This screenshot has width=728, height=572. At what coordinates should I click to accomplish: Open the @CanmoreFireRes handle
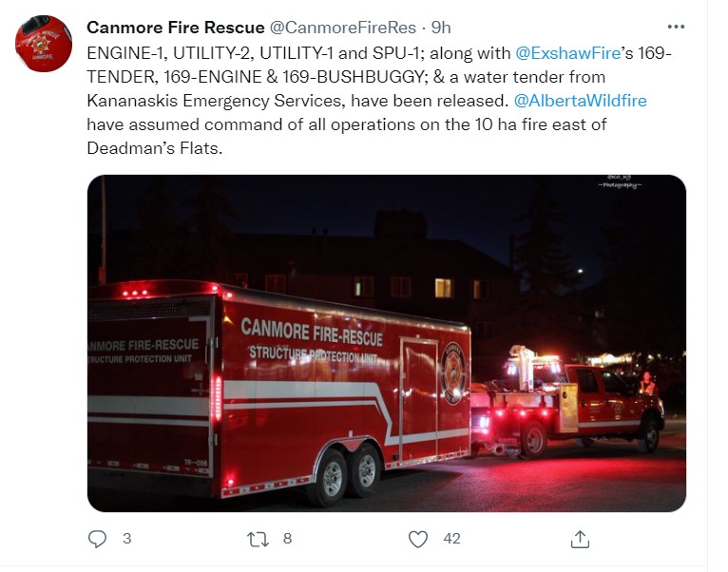coord(343,28)
